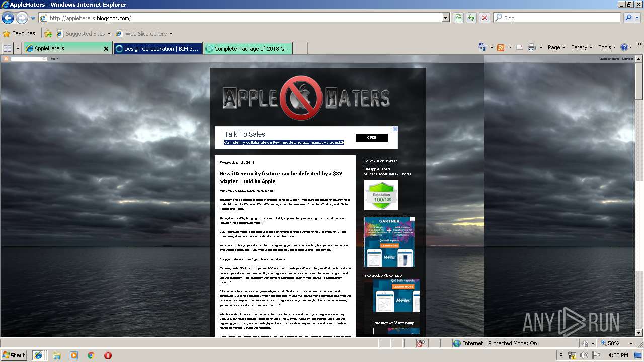
Task: Open the Windows Start menu
Action: (x=14, y=355)
